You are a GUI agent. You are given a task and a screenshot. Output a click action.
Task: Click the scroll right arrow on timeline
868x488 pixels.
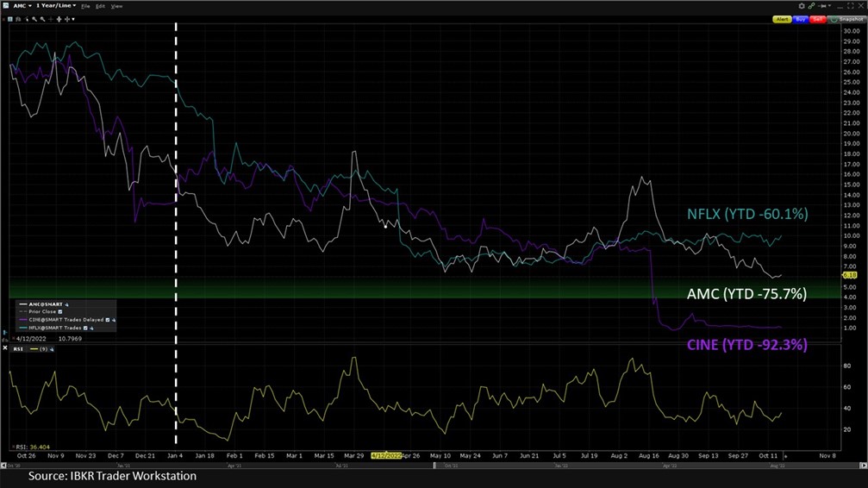865,466
